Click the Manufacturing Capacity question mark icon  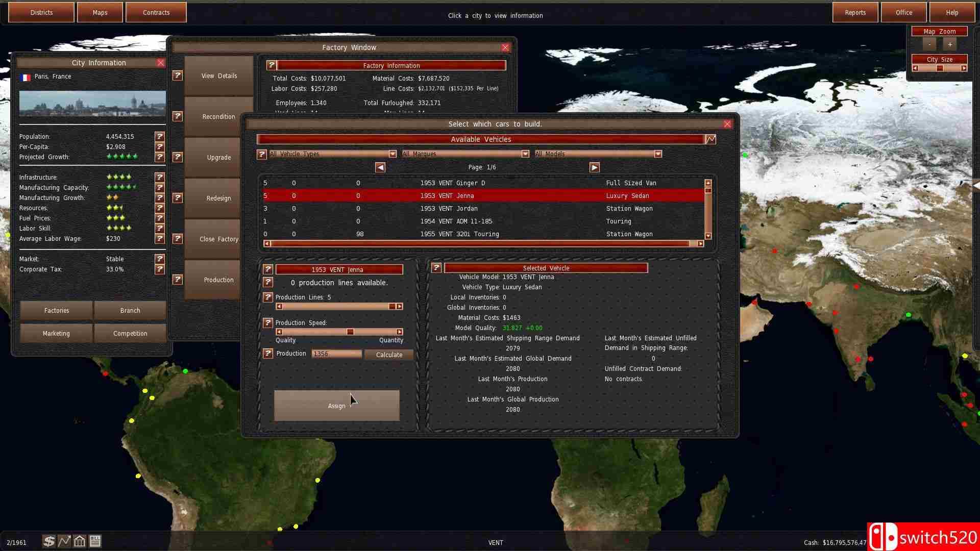pos(160,187)
